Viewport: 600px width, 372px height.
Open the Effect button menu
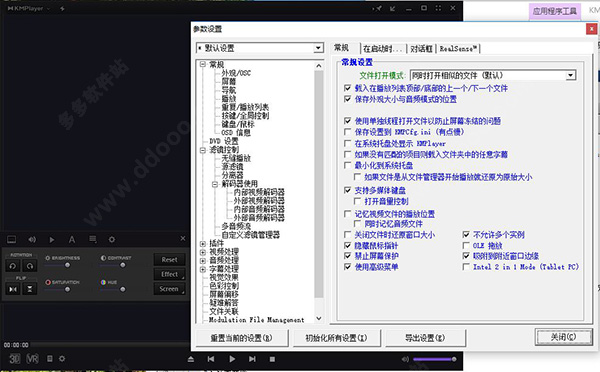(170, 274)
